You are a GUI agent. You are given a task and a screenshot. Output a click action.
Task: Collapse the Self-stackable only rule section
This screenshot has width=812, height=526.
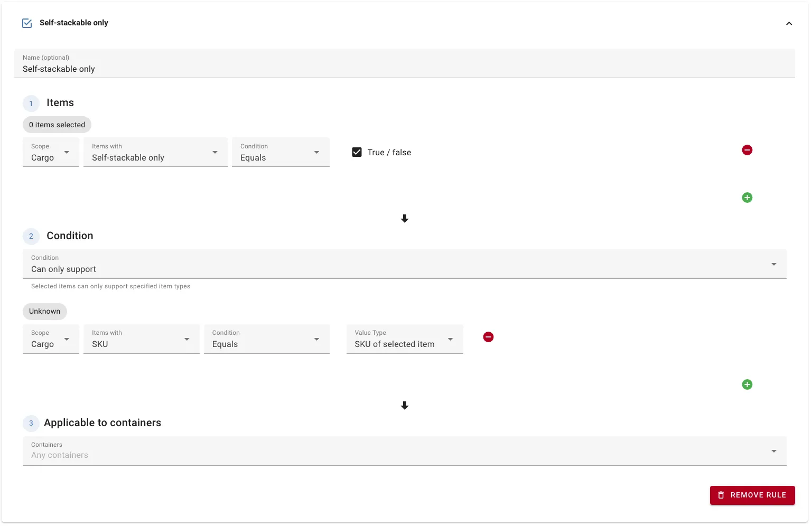click(789, 23)
